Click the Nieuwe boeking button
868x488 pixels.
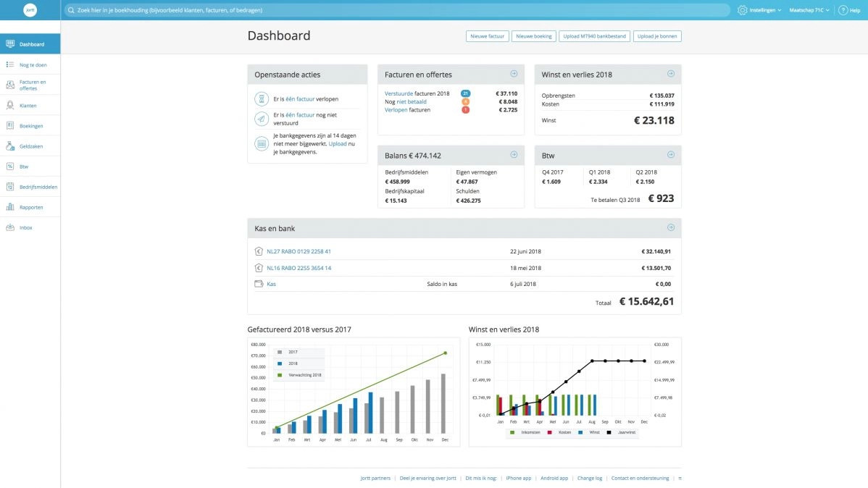(534, 36)
